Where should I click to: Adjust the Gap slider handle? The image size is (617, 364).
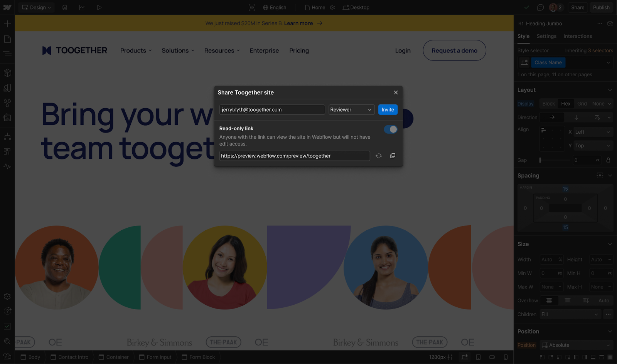click(540, 160)
